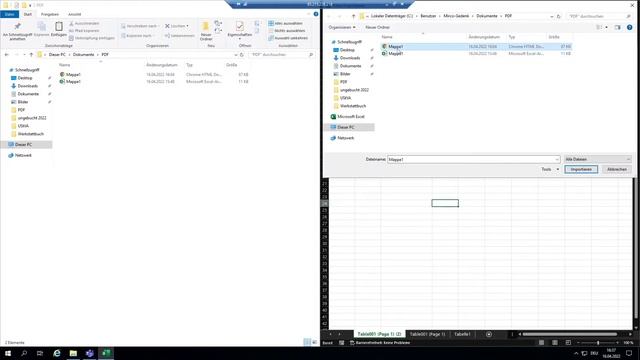This screenshot has height=360, width=640.
Task: Switch Explorer to large icons view
Action: point(314,342)
